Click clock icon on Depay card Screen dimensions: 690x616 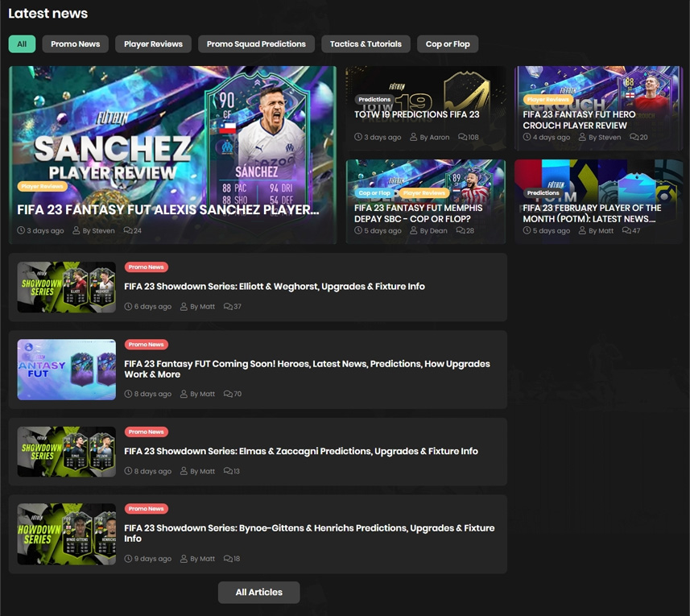tap(358, 230)
